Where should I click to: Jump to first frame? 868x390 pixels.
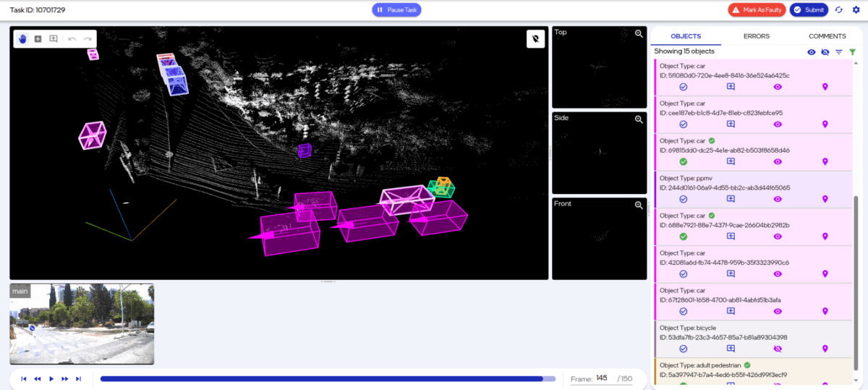pos(24,378)
